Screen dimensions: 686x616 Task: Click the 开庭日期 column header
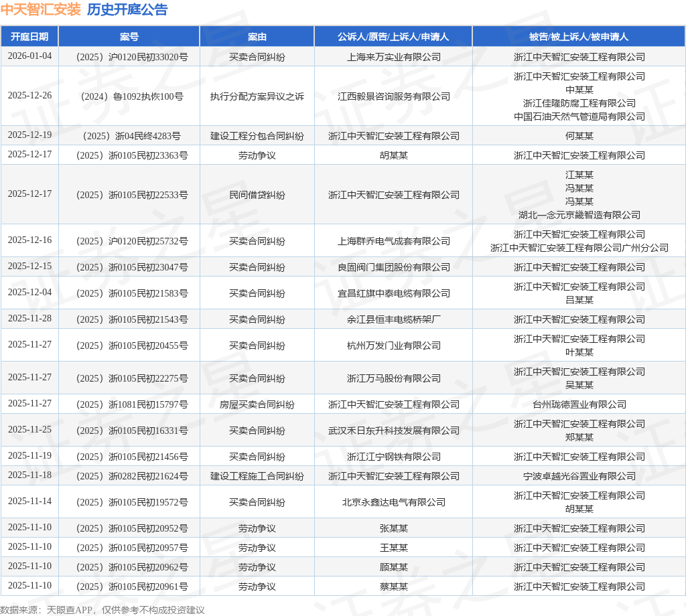pos(29,37)
